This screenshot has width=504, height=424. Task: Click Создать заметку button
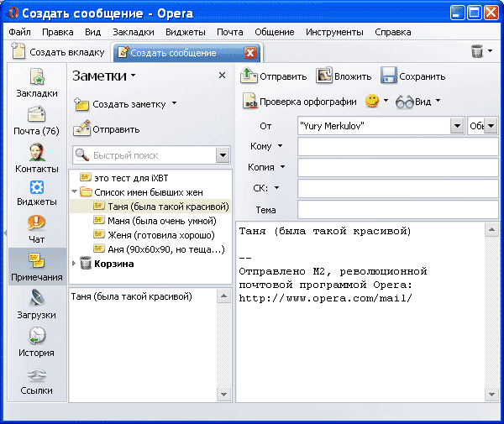click(x=119, y=104)
